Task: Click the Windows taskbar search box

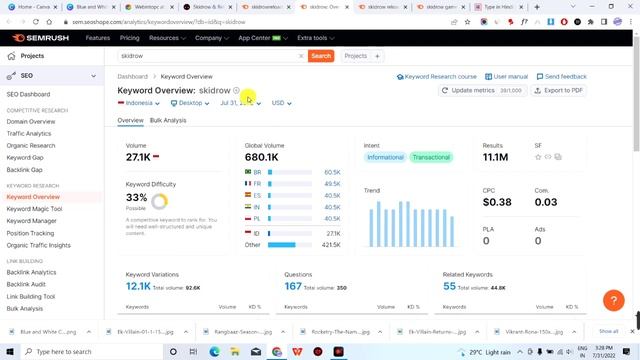Action: 92,351
